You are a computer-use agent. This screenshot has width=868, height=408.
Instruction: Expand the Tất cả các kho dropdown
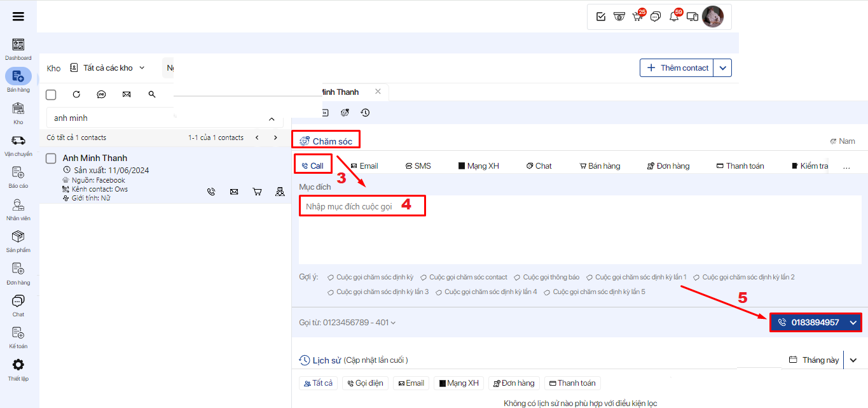coord(108,68)
